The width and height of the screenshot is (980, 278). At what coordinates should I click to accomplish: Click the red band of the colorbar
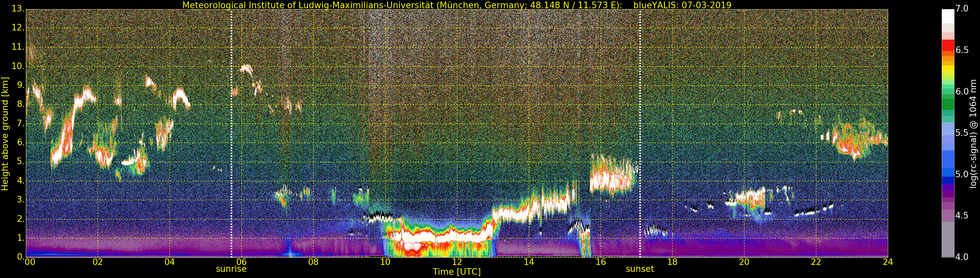tap(948, 45)
